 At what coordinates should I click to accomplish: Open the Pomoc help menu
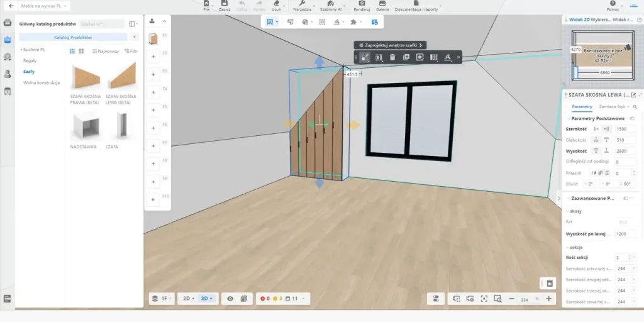point(613,6)
